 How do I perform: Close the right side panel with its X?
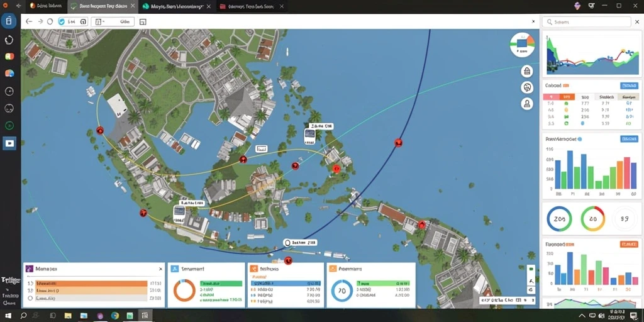click(637, 22)
